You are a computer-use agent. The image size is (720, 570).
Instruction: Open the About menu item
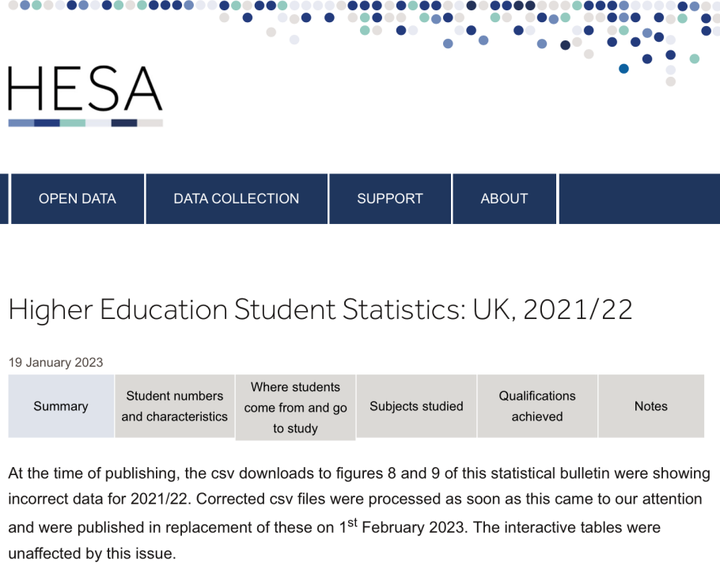[504, 199]
